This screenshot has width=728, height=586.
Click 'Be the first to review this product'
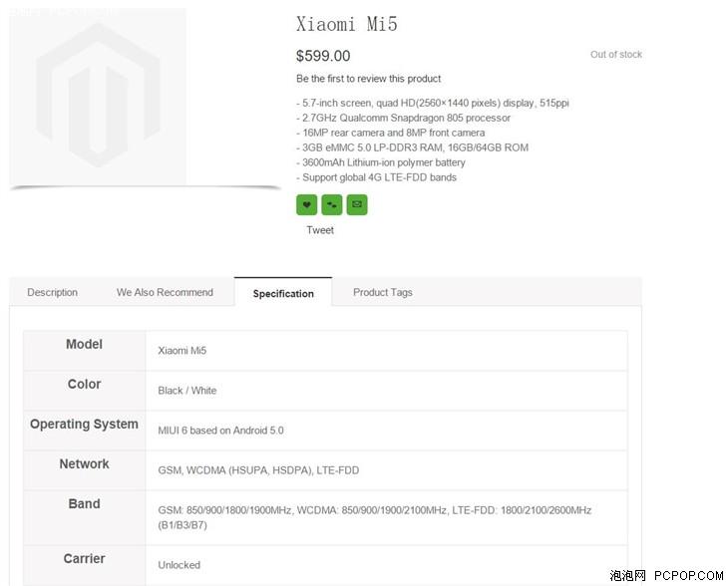coord(368,79)
